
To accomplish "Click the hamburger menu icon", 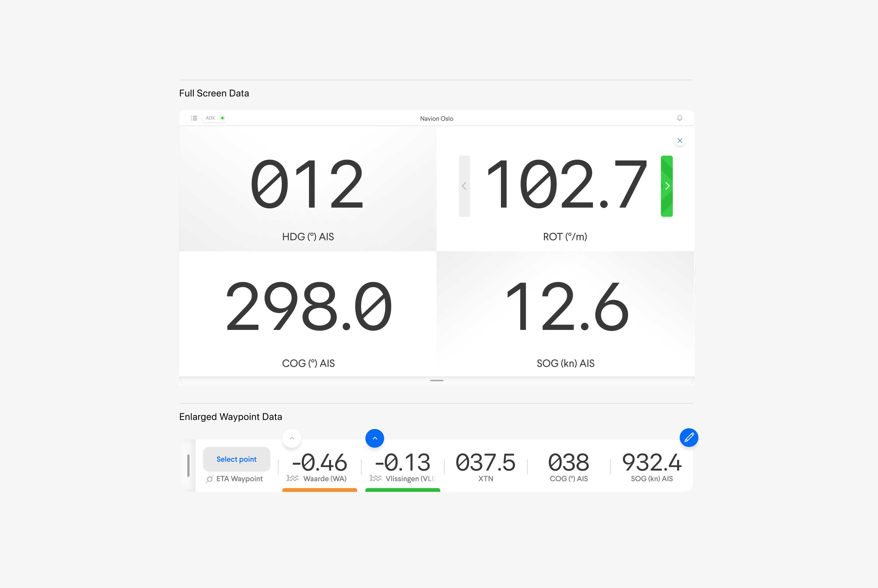I will click(193, 118).
